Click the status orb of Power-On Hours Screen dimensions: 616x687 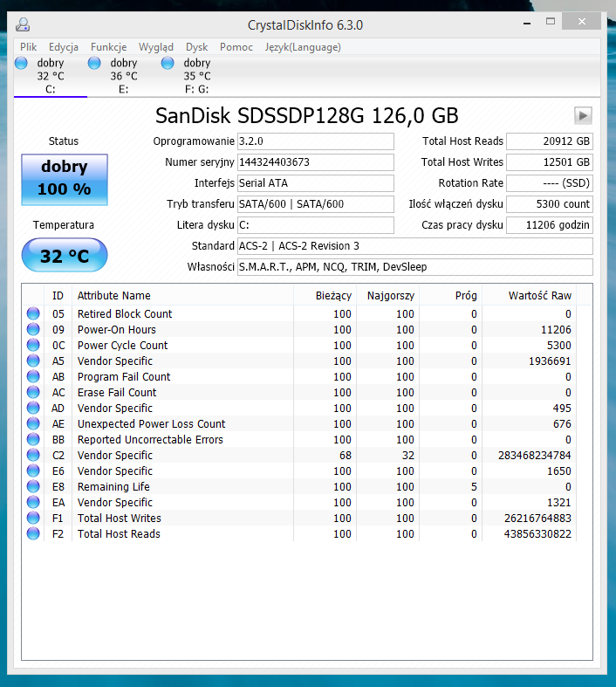pos(33,329)
